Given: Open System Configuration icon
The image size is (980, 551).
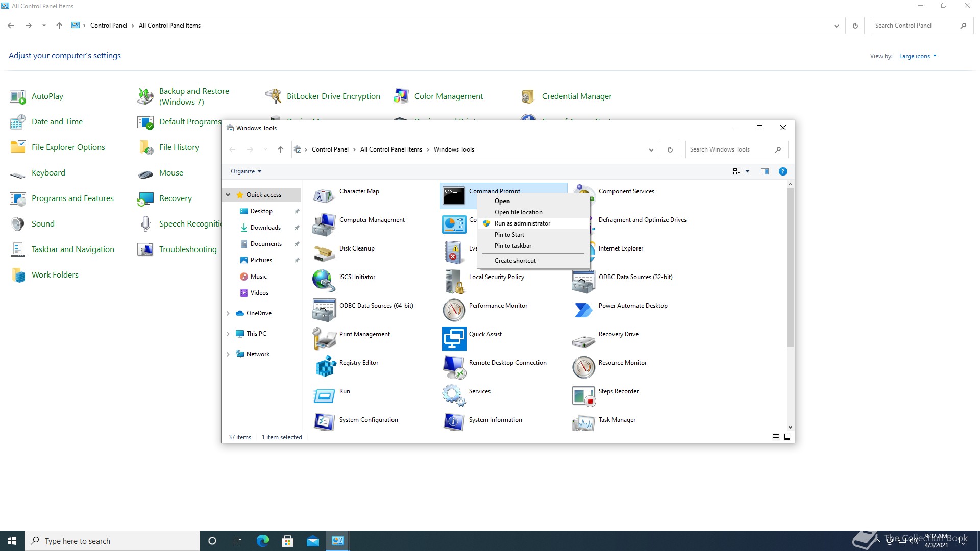Looking at the screenshot, I should 324,422.
